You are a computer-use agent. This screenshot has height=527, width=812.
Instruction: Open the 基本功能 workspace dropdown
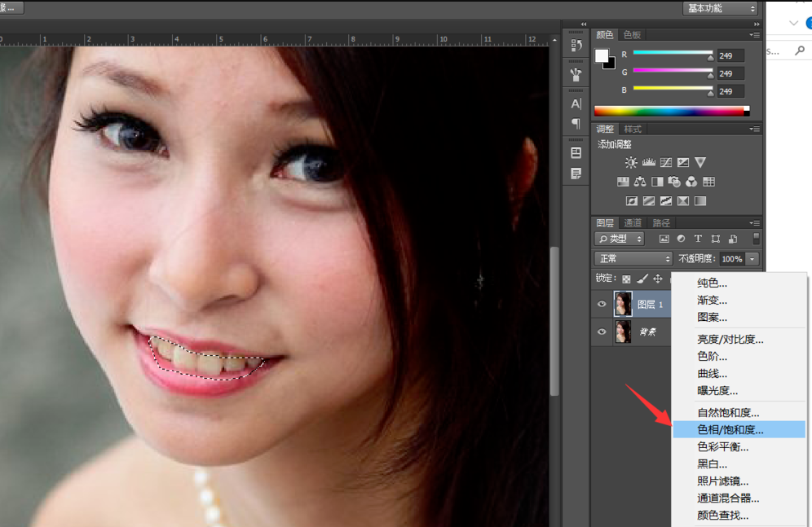click(720, 8)
